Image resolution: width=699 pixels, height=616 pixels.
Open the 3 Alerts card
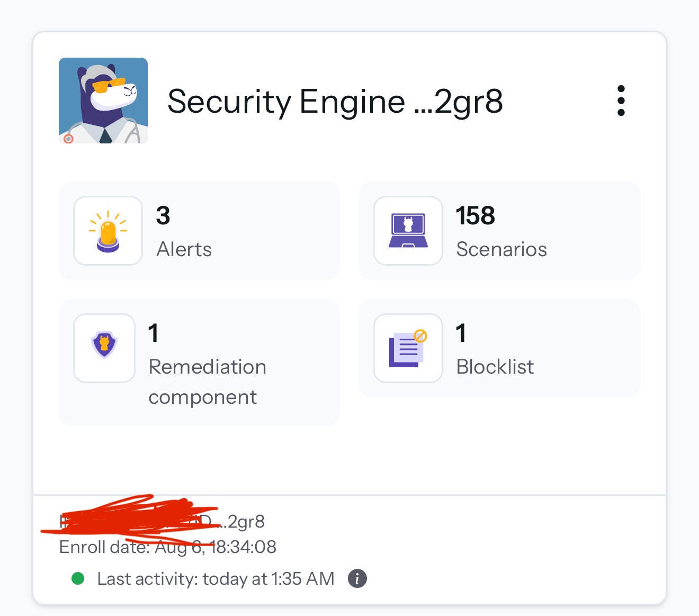(199, 231)
